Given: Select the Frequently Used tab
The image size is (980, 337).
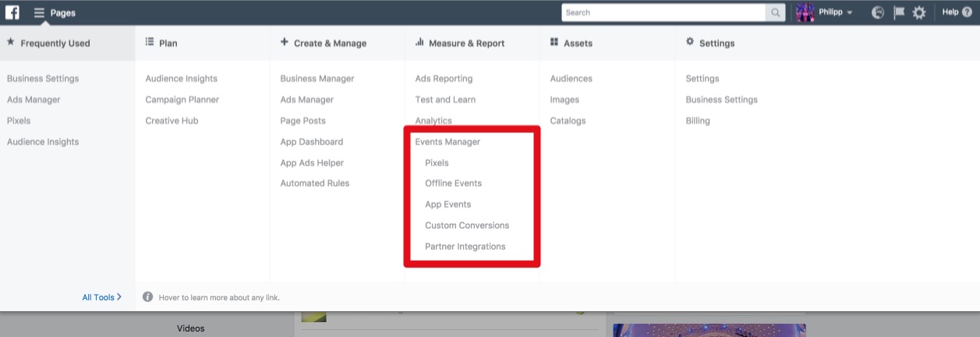Looking at the screenshot, I should tap(48, 43).
